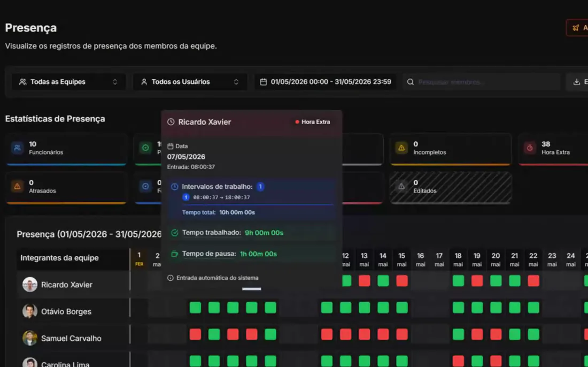Click the blue count badge after Intervalos de trabalho
The width and height of the screenshot is (588, 367).
pyautogui.click(x=260, y=187)
